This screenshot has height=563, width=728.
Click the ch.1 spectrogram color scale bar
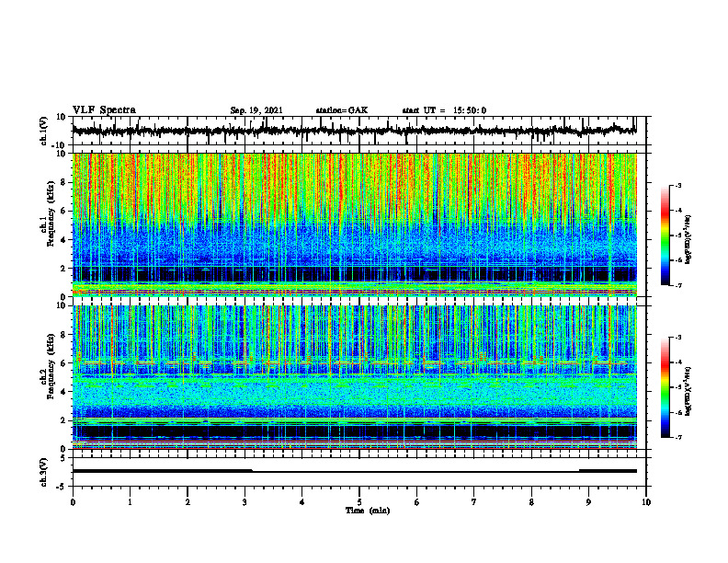pyautogui.click(x=665, y=236)
